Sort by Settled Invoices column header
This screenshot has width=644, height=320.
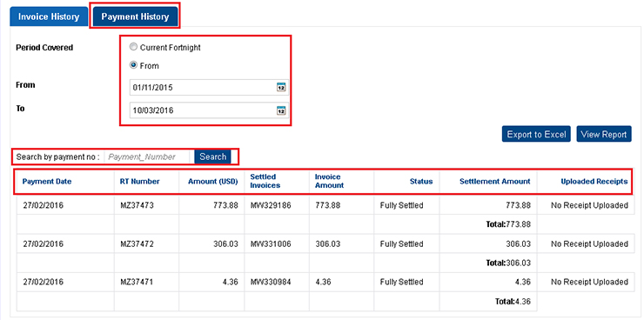(x=265, y=181)
